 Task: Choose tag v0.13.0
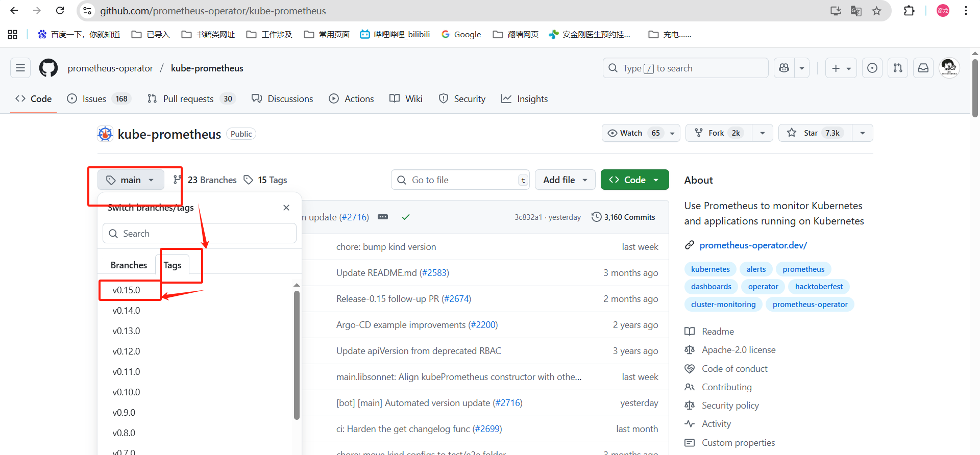[x=126, y=331]
